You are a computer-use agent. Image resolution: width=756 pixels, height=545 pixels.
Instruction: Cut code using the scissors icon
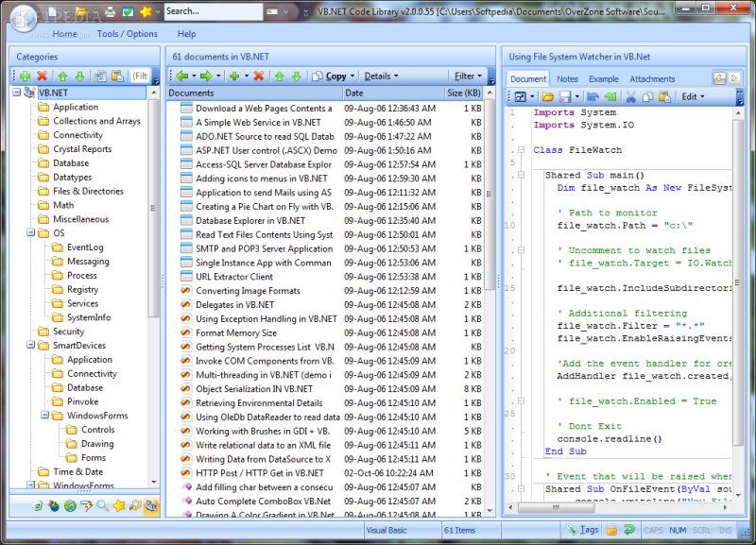tap(631, 95)
